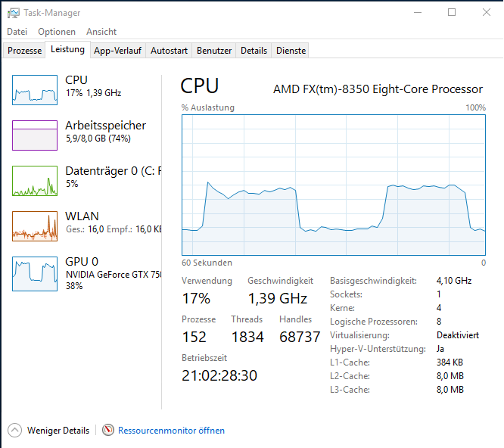Switch to the Benutzer tab
The height and width of the screenshot is (448, 504).
tap(214, 51)
